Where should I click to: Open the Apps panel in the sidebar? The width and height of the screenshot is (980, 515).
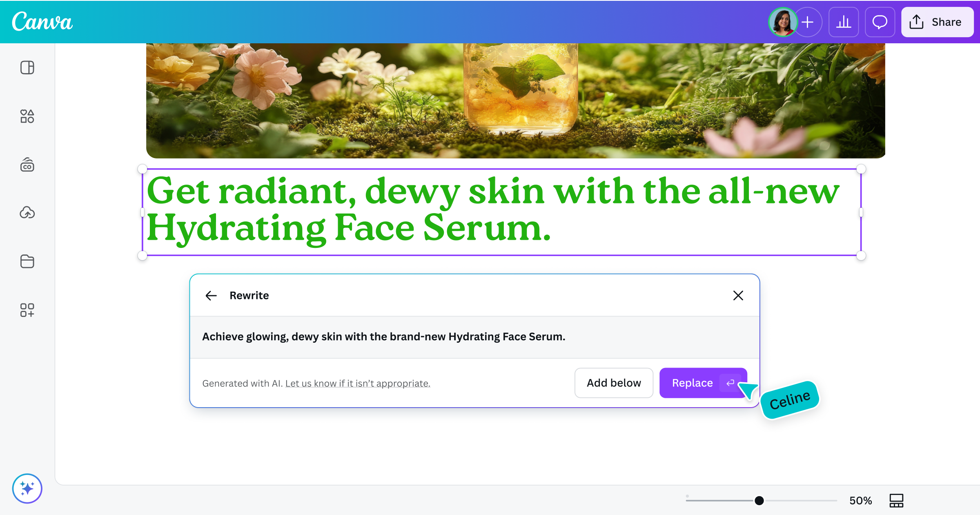pos(27,311)
